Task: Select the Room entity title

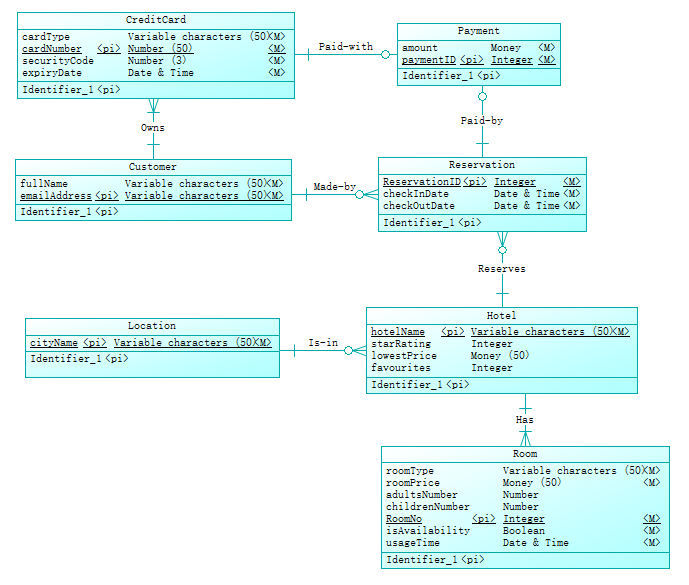Action: pos(525,454)
